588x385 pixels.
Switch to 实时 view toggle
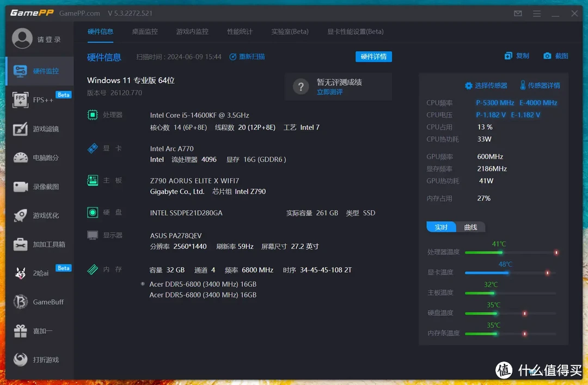point(441,228)
